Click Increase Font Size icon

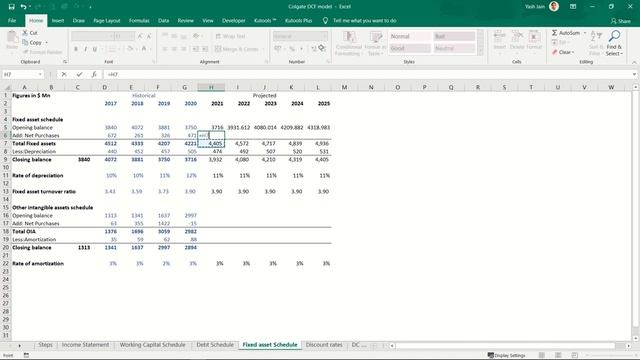point(140,36)
